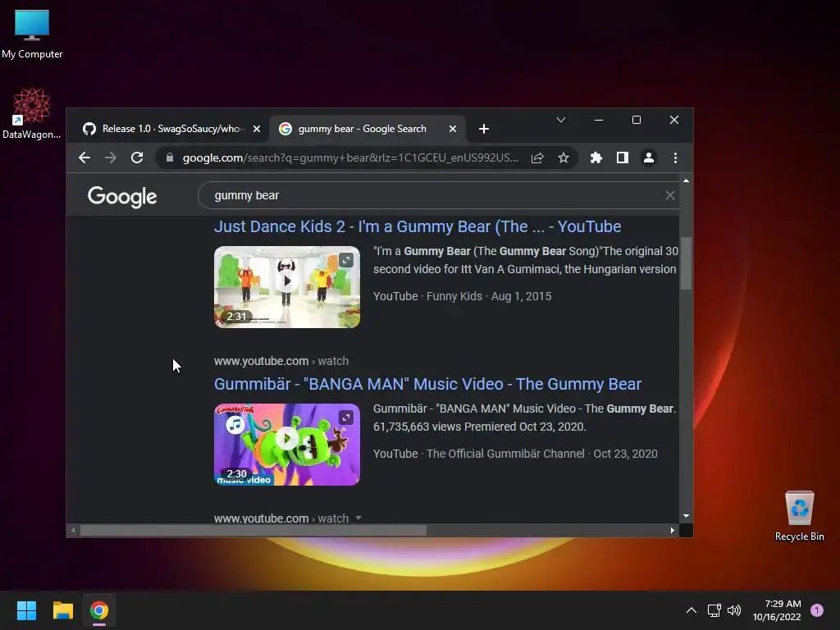Open notification badge in taskbar
840x630 pixels.
click(x=817, y=610)
